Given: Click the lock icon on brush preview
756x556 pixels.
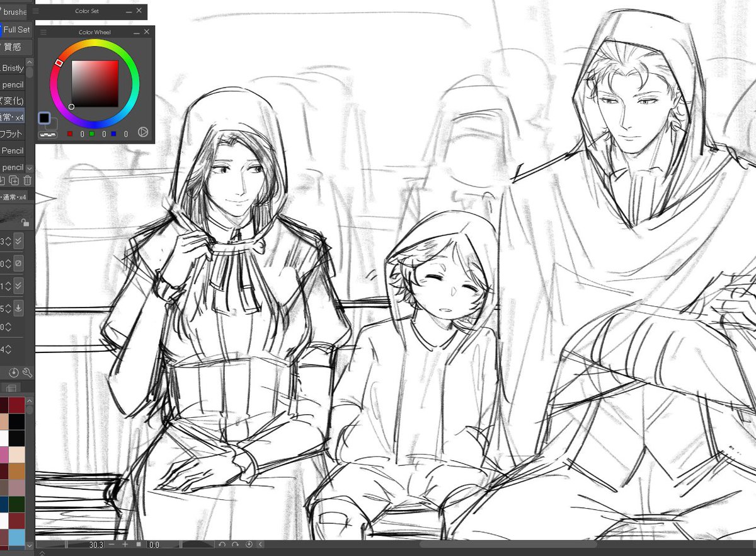Looking at the screenshot, I should 25,223.
